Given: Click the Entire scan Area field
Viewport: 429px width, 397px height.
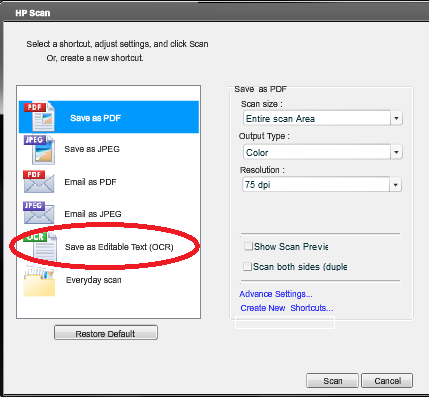Looking at the screenshot, I should point(317,118).
